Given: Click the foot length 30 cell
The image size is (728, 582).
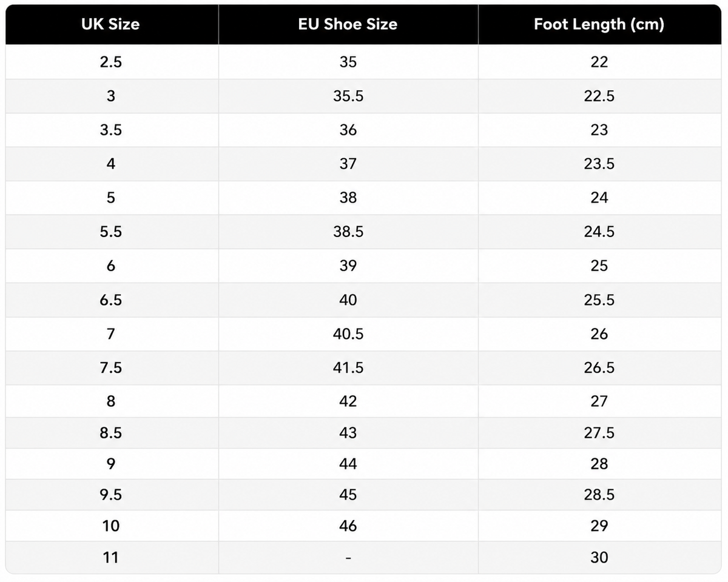Looking at the screenshot, I should tap(599, 557).
